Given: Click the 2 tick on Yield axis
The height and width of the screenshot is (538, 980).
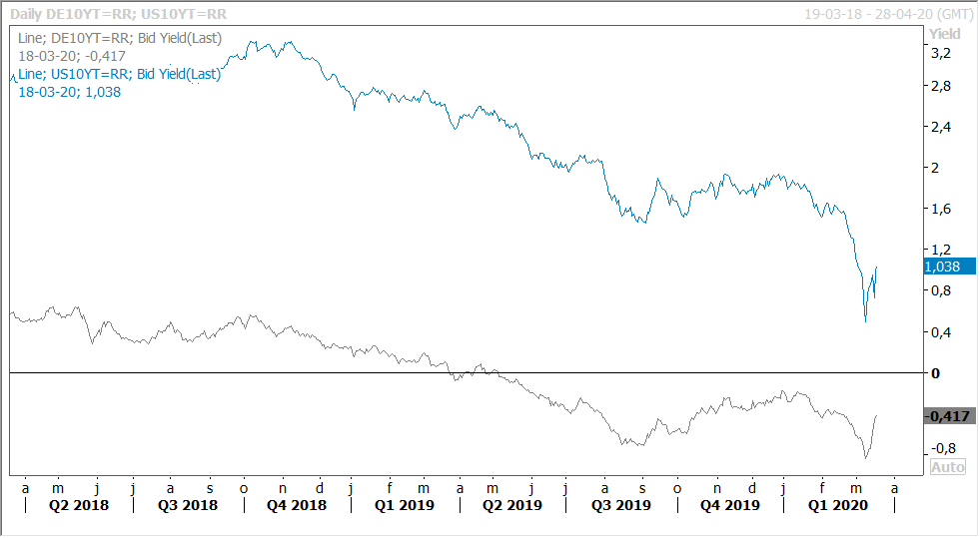Looking at the screenshot, I should pyautogui.click(x=935, y=168).
